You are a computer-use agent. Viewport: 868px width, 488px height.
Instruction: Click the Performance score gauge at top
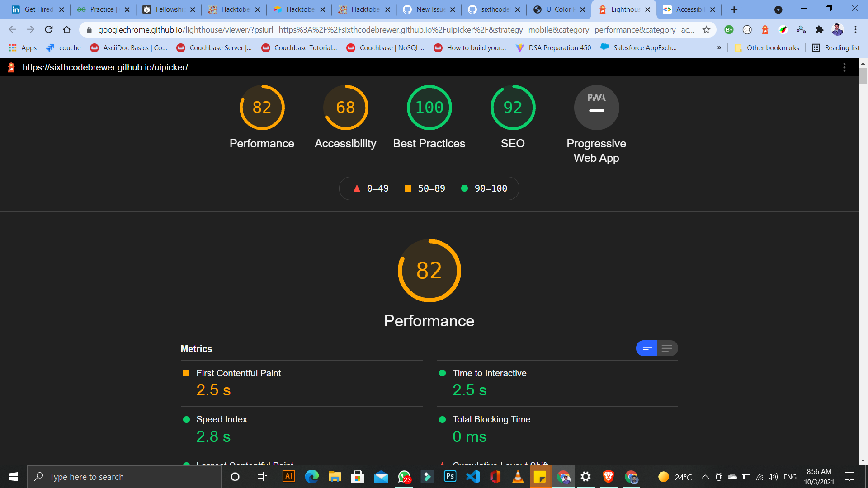(262, 108)
